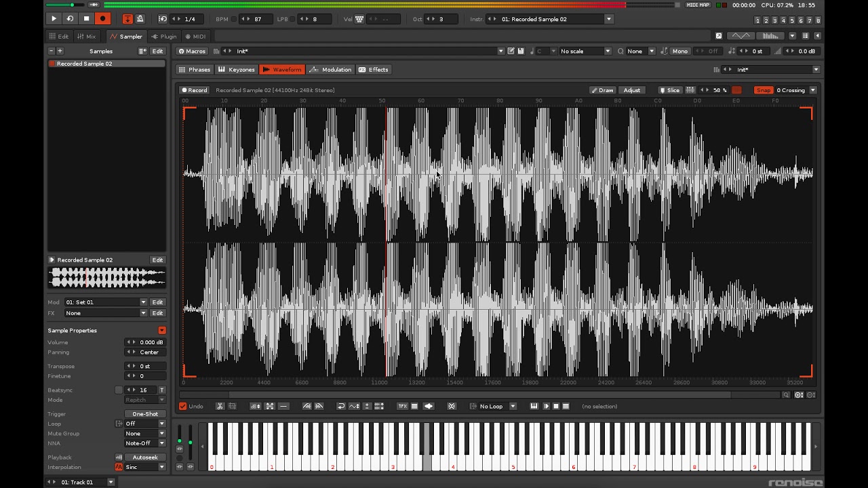Toggle the red record edit mode button
The height and width of the screenshot is (488, 868).
point(102,19)
